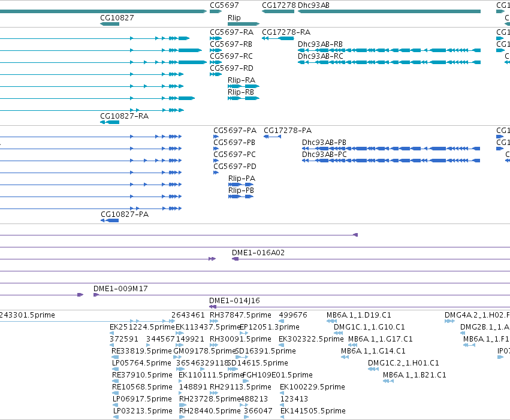The image size is (510, 420).
Task: Click BAC clone DME1-009M17
Action: coord(120,289)
